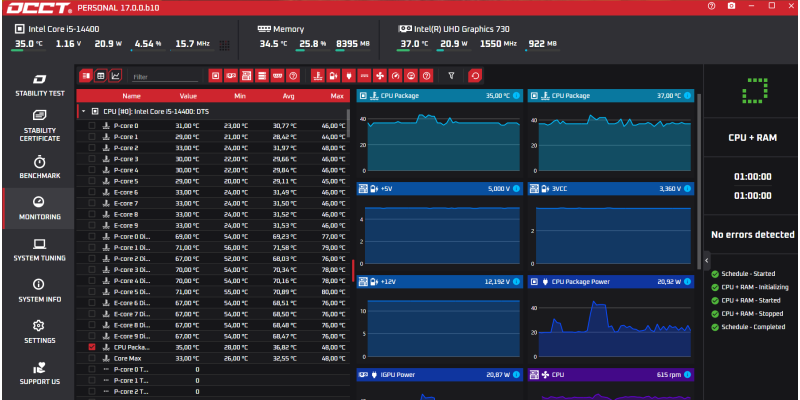Click the Intel(R) UHD Graphics 730 header
Image resolution: width=800 pixels, height=400 pixels.
pos(461,30)
